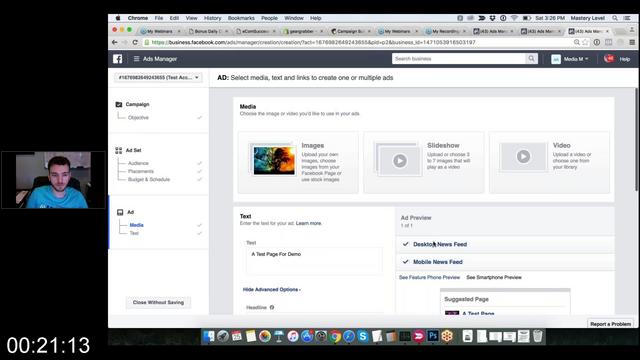Open App Store from the dock
640x360 pixels.
[x=307, y=336]
